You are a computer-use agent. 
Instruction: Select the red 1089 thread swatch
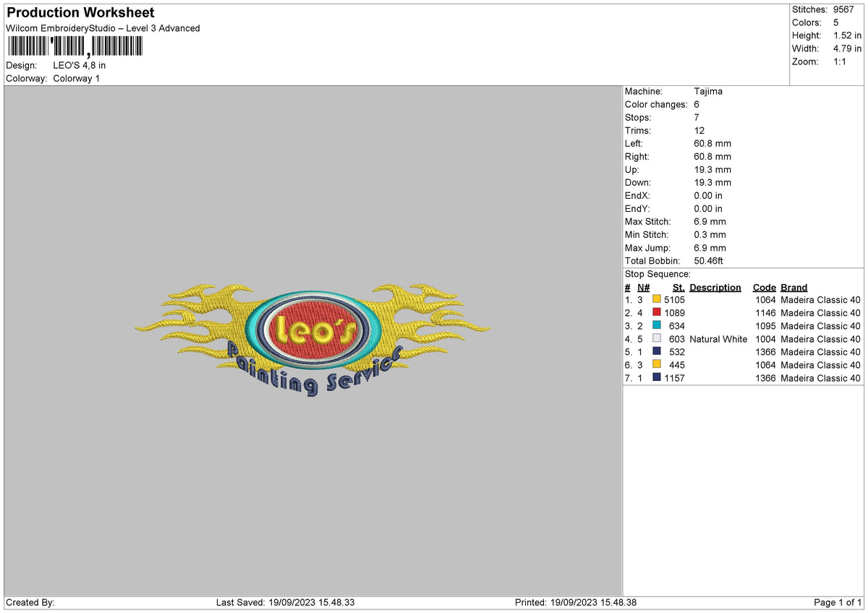tap(656, 312)
